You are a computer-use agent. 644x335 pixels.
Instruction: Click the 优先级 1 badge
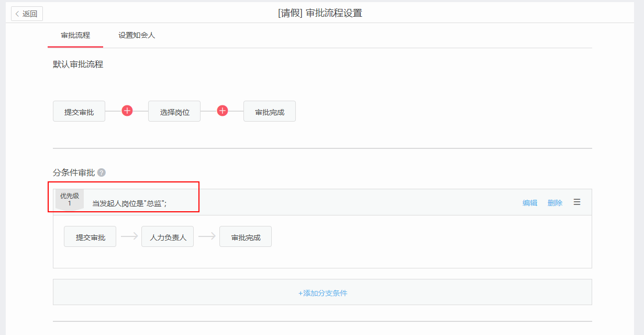pyautogui.click(x=70, y=200)
